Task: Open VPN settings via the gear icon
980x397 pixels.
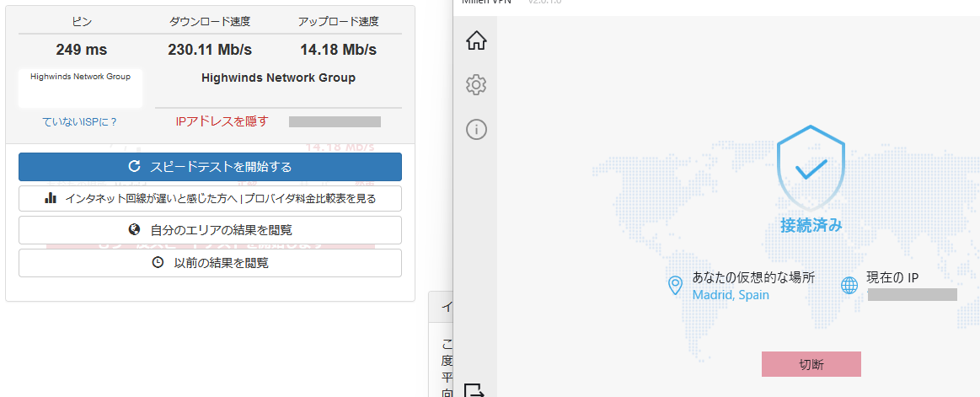Action: (476, 84)
